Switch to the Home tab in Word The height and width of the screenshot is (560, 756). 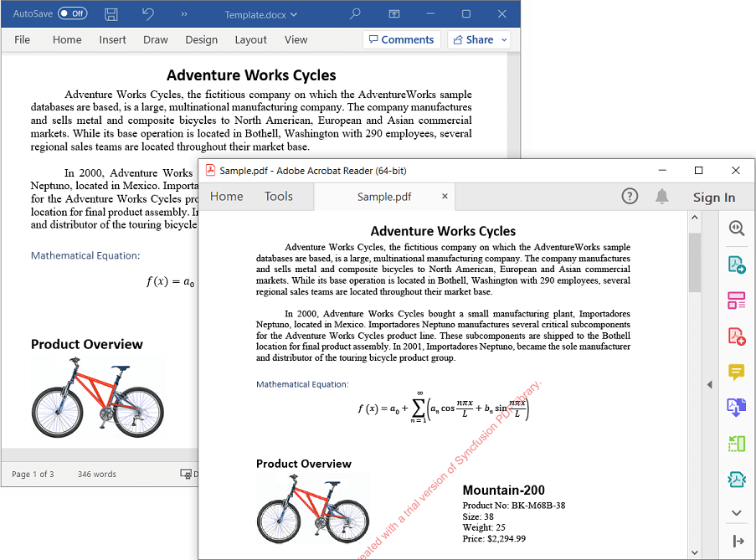(x=67, y=39)
